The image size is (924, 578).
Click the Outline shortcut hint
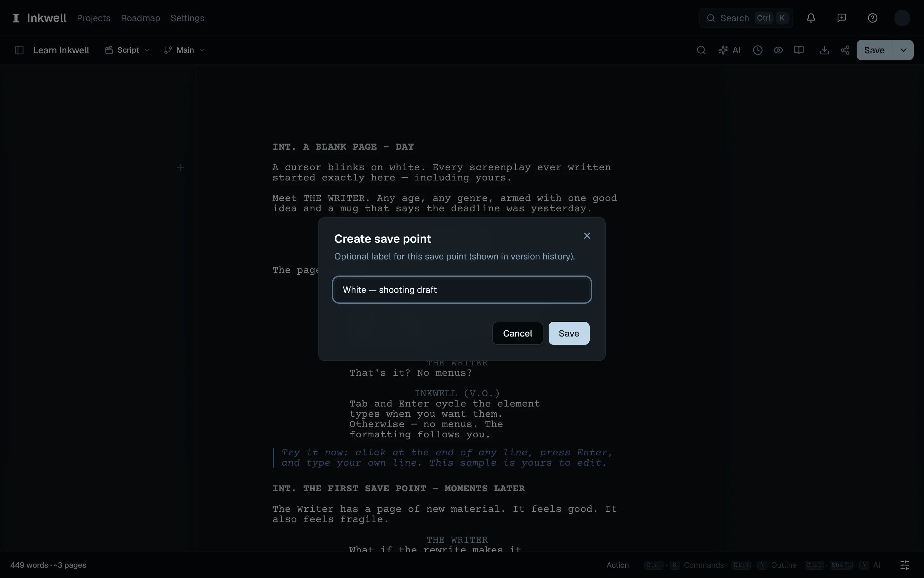pos(764,565)
